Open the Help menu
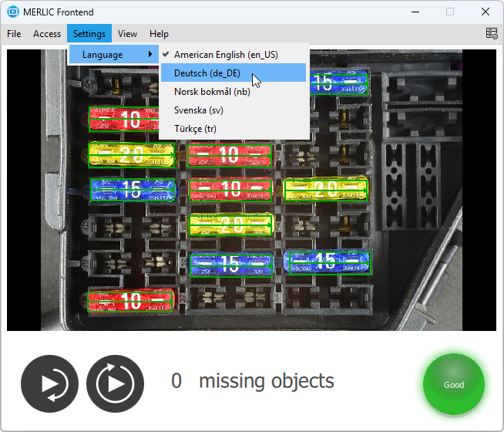Screen dimensions: 504x432 tap(159, 34)
